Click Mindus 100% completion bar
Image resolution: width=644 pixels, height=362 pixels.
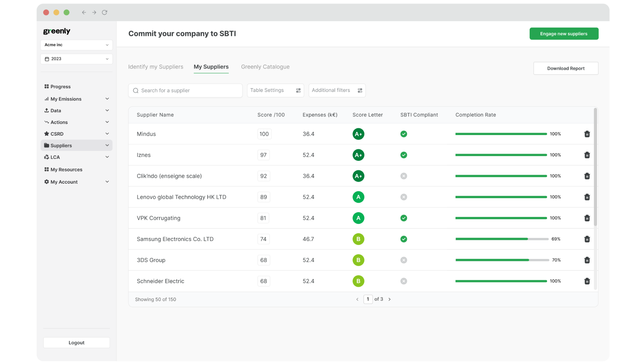pos(501,134)
